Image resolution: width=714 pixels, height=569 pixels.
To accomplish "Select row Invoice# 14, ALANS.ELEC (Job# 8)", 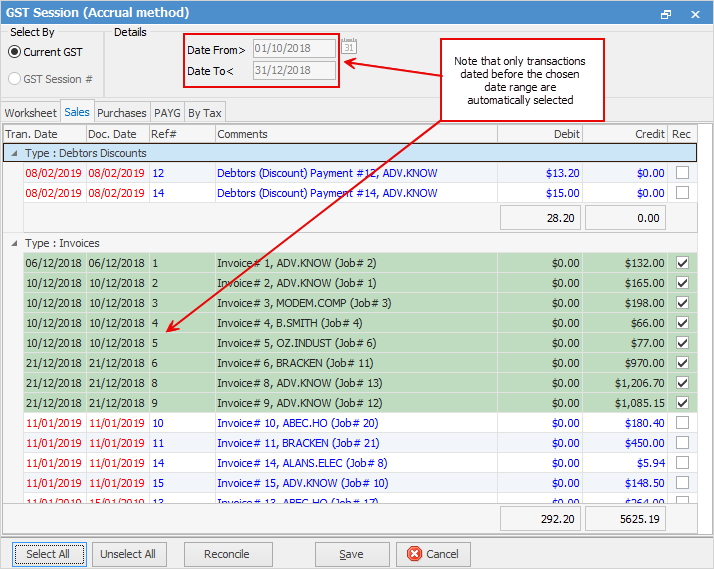I will point(360,463).
